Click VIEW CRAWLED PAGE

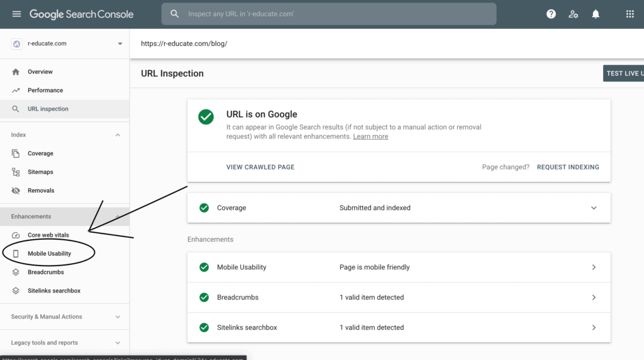click(x=260, y=167)
